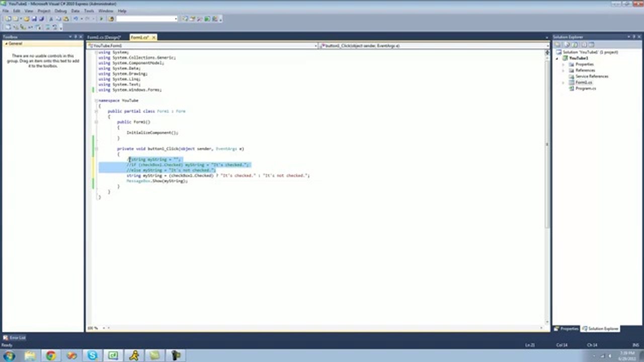Click the Cut toolbar icon
The image size is (644, 362).
pyautogui.click(x=51, y=19)
